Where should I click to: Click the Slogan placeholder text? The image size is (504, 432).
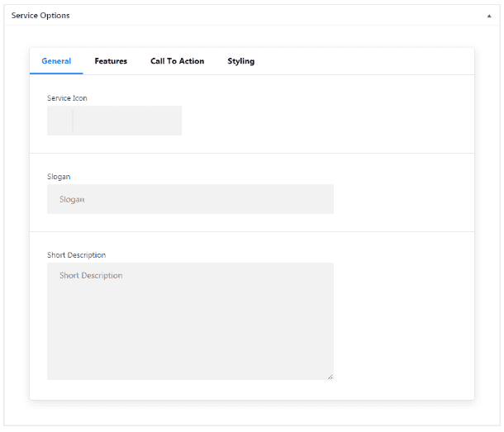click(72, 199)
